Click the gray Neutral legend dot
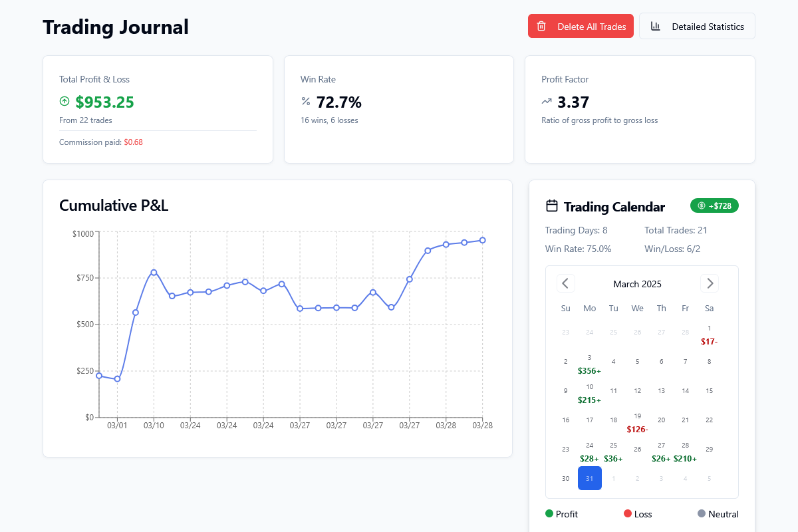 [702, 513]
